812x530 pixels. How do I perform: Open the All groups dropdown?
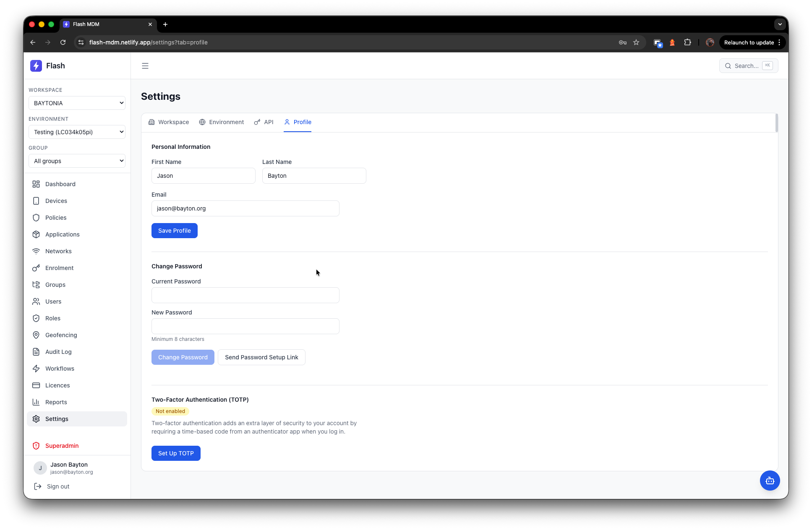coord(77,161)
